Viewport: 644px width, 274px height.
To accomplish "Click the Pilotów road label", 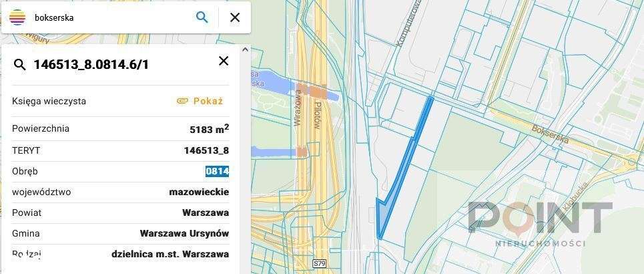I will pos(316,116).
